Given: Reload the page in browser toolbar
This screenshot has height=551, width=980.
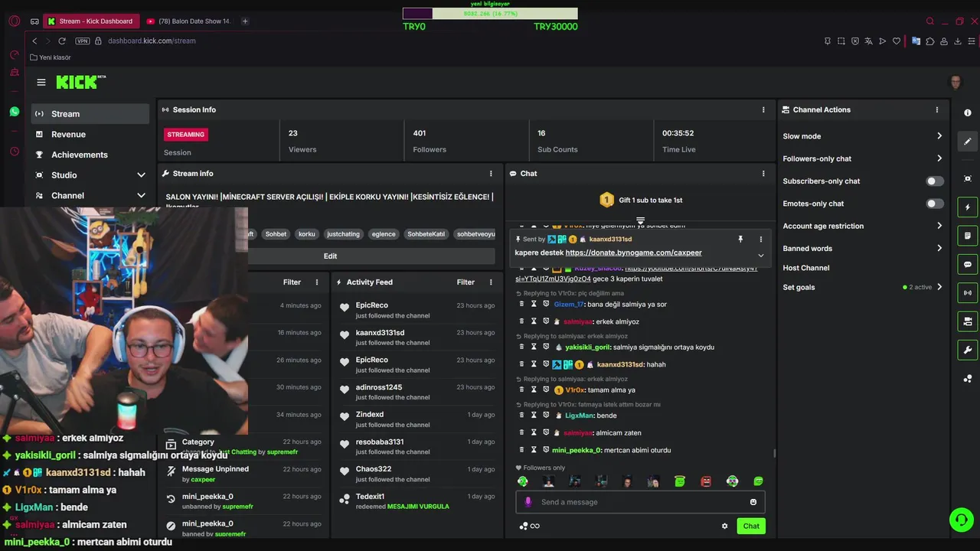Looking at the screenshot, I should pyautogui.click(x=62, y=41).
